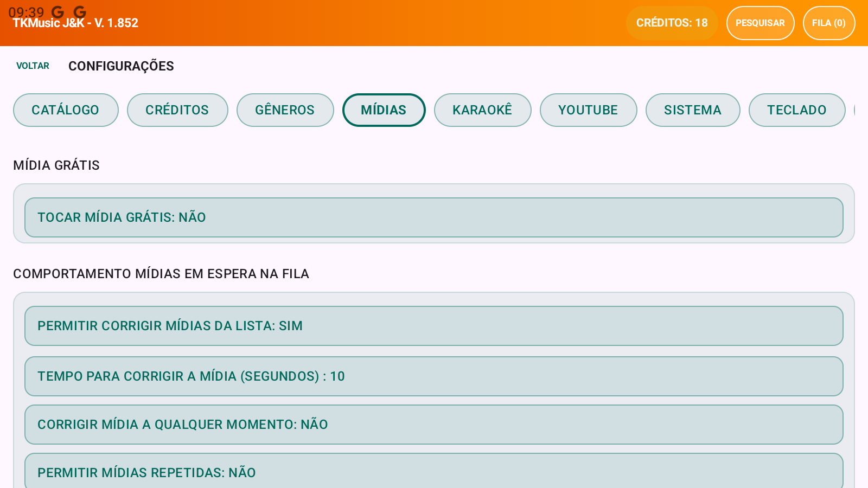Screen dimensions: 868x488
Task: Open the SISTEMA tab
Action: coord(693,110)
